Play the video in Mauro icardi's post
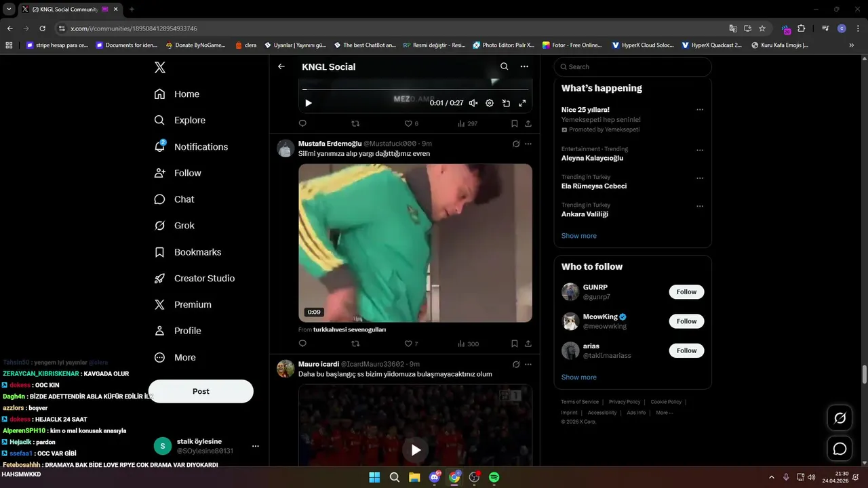The image size is (868, 488). [x=416, y=449]
